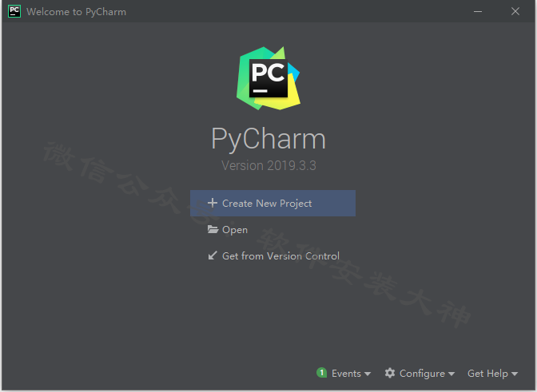Click the plus icon beside Create New Project
Screen dimensions: 537x392
(x=213, y=203)
